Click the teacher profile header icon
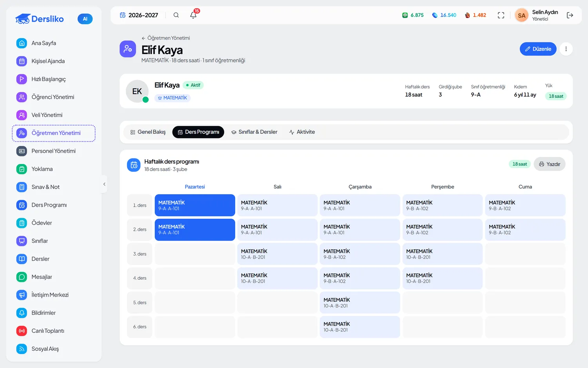Viewport: 588px width, 368px height. pyautogui.click(x=128, y=49)
